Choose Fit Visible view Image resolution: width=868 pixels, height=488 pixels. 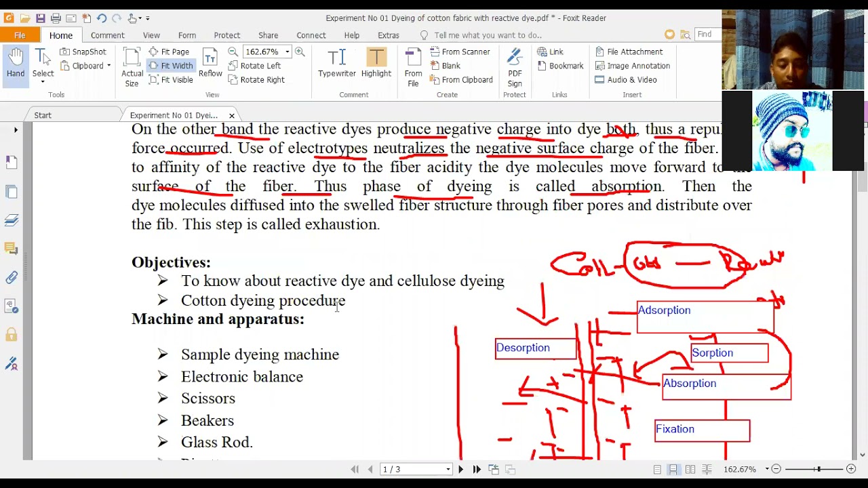point(171,80)
